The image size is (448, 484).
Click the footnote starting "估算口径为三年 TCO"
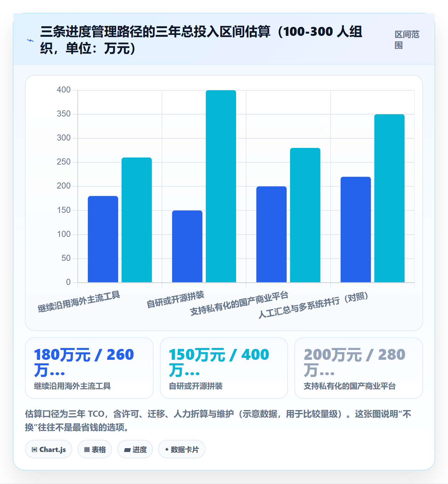(x=218, y=421)
